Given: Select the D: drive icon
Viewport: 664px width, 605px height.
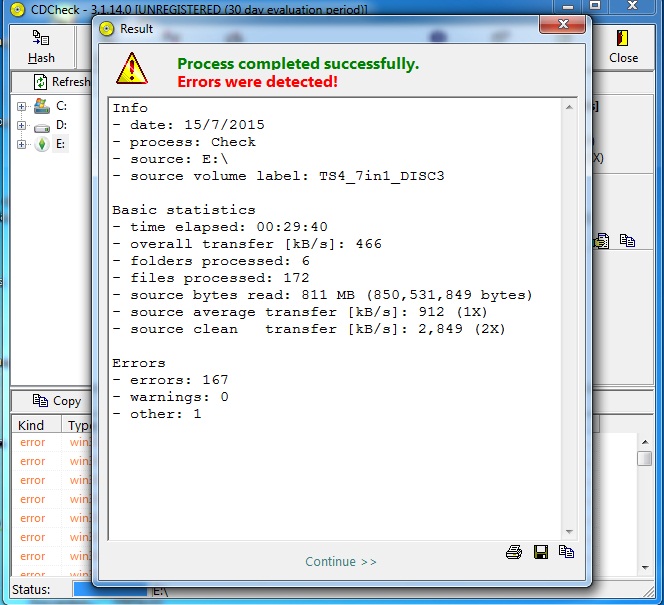Looking at the screenshot, I should coord(42,126).
